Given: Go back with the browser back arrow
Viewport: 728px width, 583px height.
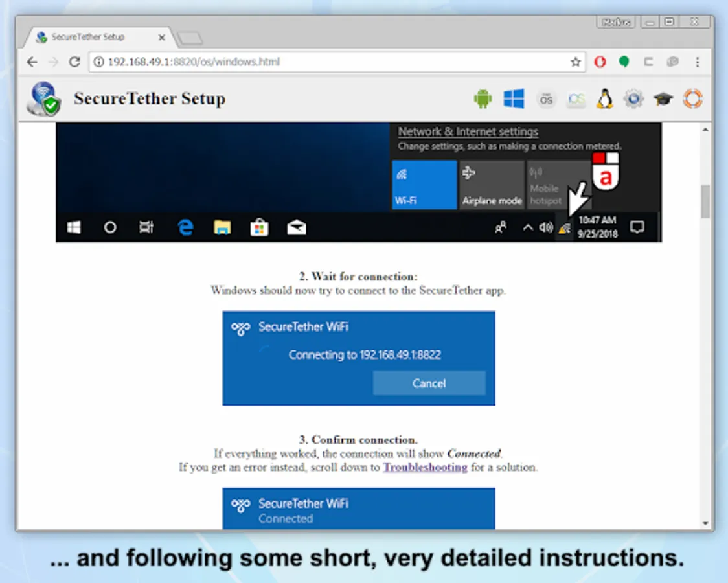Looking at the screenshot, I should tap(32, 62).
